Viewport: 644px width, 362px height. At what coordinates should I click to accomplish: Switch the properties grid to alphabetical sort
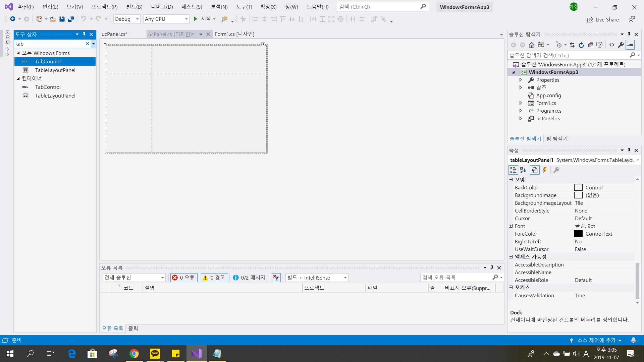tap(523, 170)
